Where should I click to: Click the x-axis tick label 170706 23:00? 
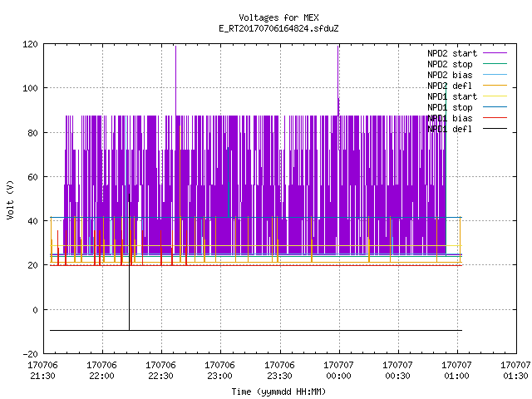point(219,371)
